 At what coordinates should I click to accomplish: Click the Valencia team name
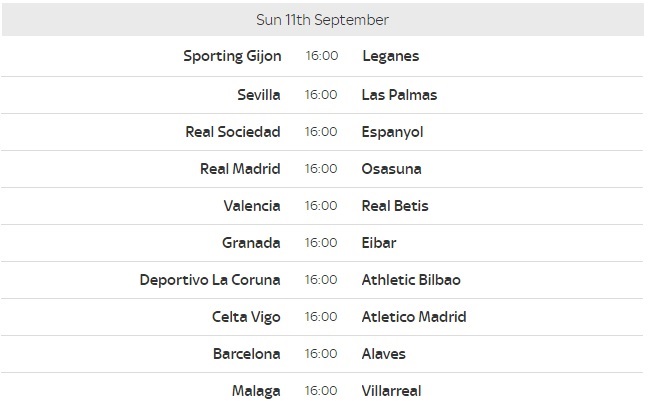(x=252, y=205)
